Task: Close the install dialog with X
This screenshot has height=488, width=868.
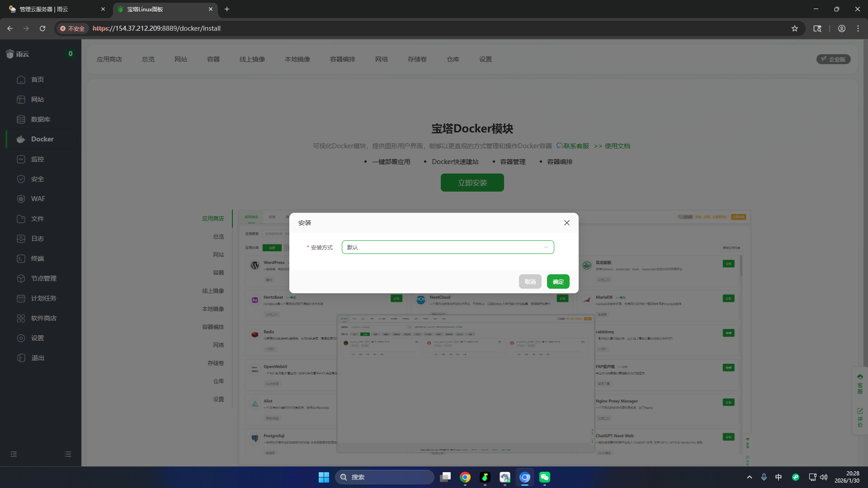Action: [566, 223]
